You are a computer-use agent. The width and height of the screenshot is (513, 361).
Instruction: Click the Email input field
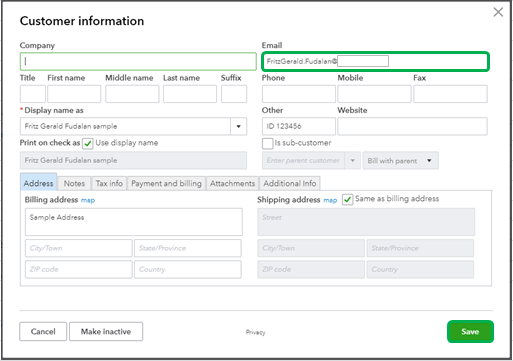pyautogui.click(x=375, y=61)
